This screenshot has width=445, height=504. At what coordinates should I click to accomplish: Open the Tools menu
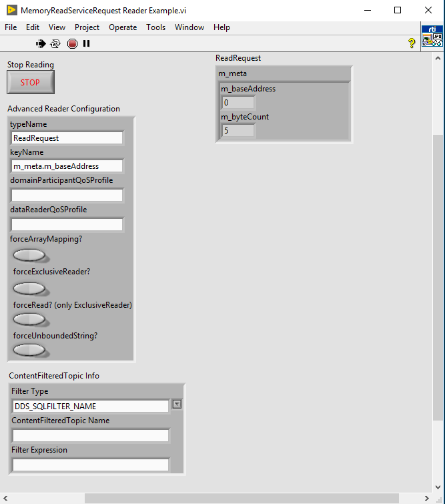coord(155,27)
